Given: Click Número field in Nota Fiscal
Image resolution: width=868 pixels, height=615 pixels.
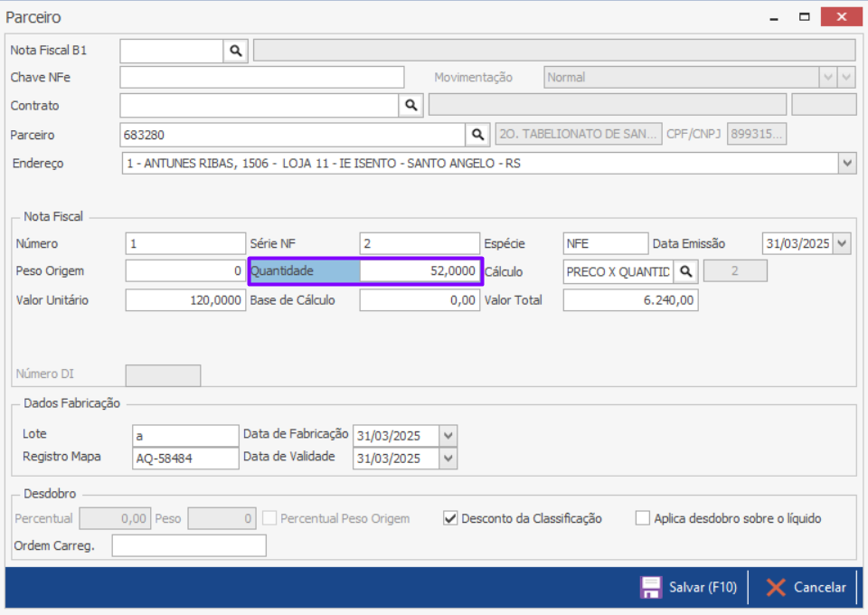Looking at the screenshot, I should pos(185,243).
